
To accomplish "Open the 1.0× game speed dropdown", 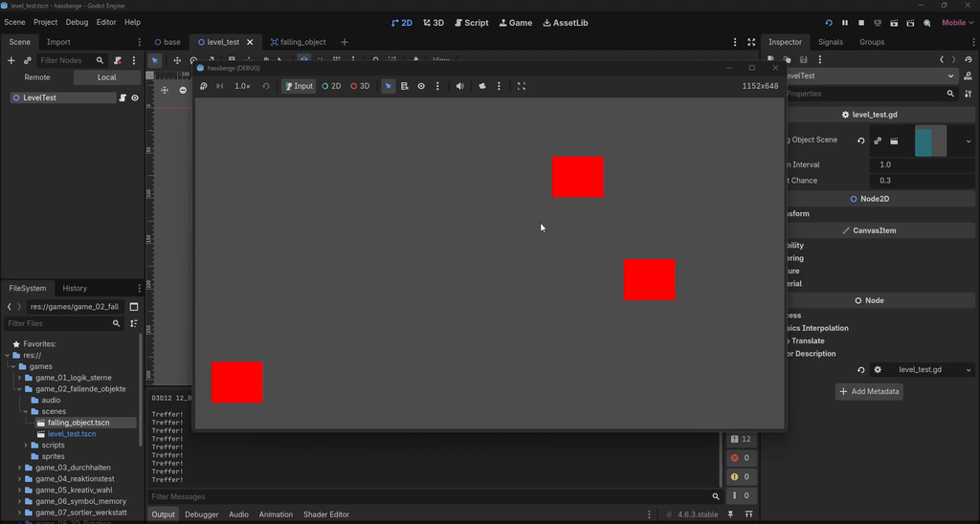I will (x=242, y=86).
